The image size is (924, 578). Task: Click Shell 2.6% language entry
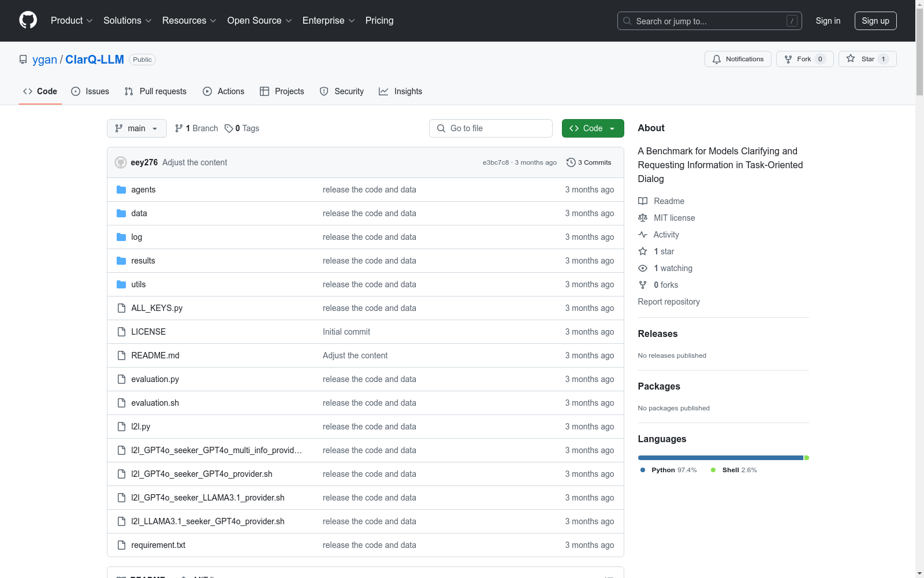(x=734, y=470)
